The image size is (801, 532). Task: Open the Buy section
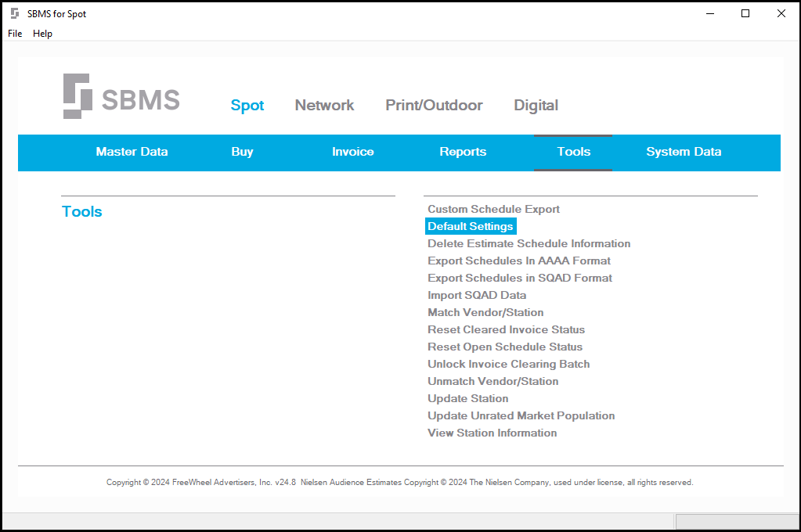click(242, 152)
